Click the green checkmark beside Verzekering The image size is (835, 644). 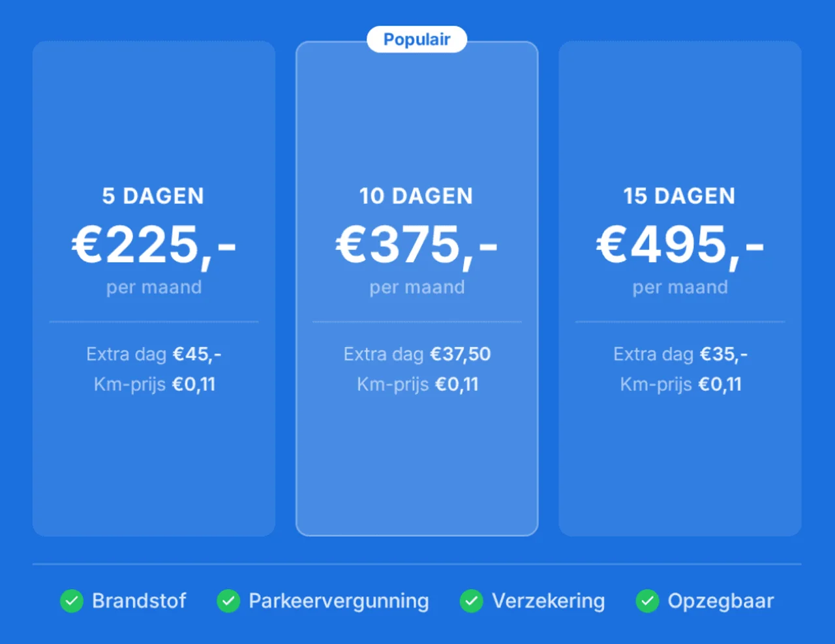tap(472, 601)
